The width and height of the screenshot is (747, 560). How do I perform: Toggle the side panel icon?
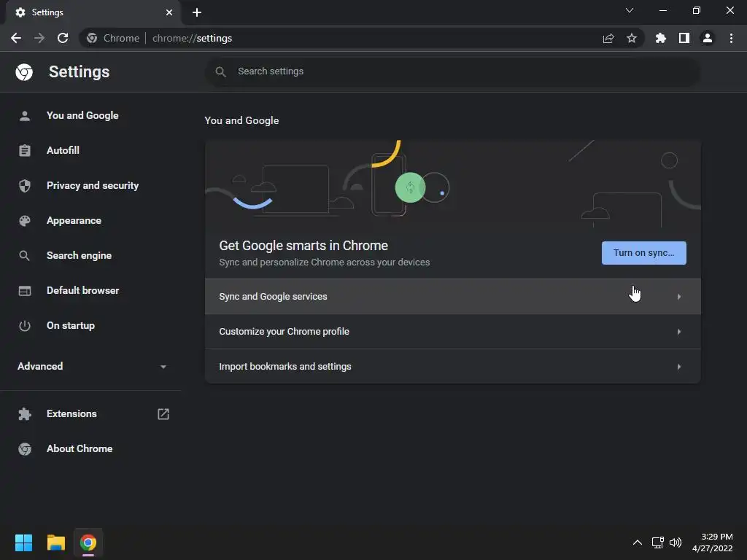tap(684, 38)
